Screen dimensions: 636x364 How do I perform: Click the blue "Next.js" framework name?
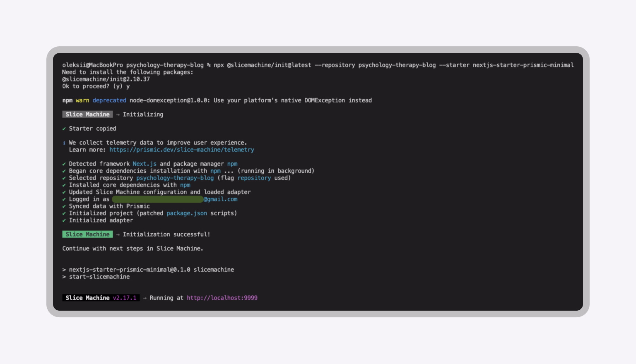(x=145, y=164)
